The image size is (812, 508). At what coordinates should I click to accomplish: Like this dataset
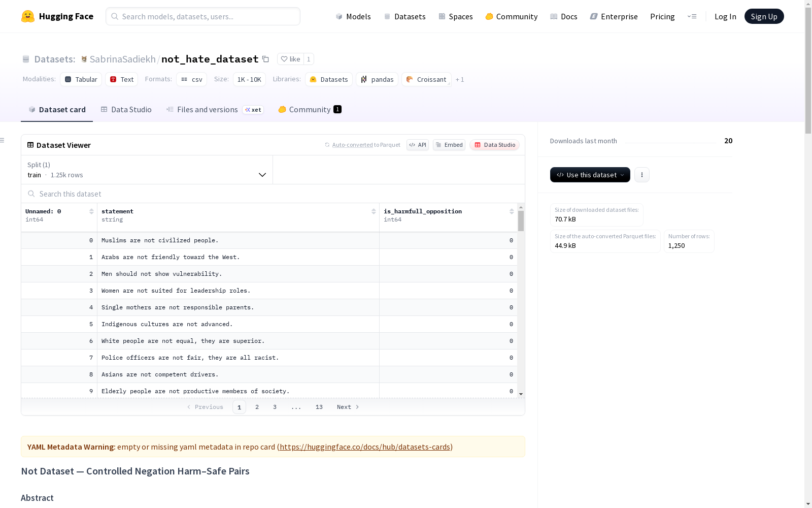290,59
